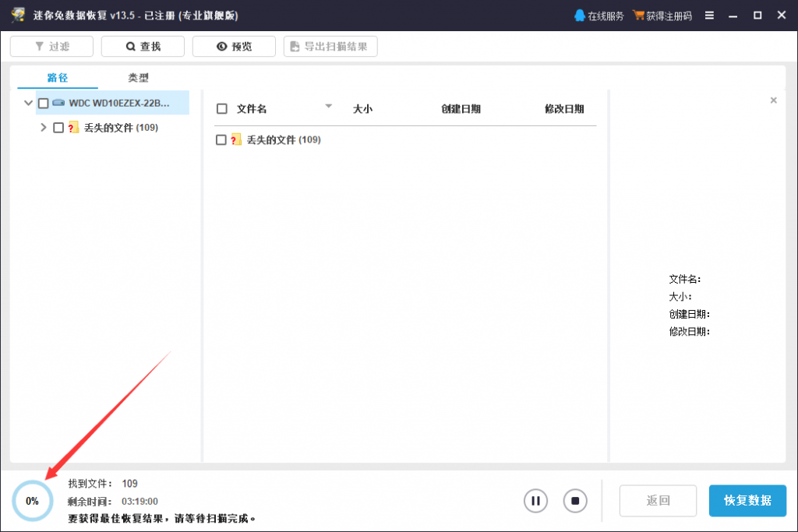Minimize the application window
Screen dimensions: 798x532
tap(733, 16)
